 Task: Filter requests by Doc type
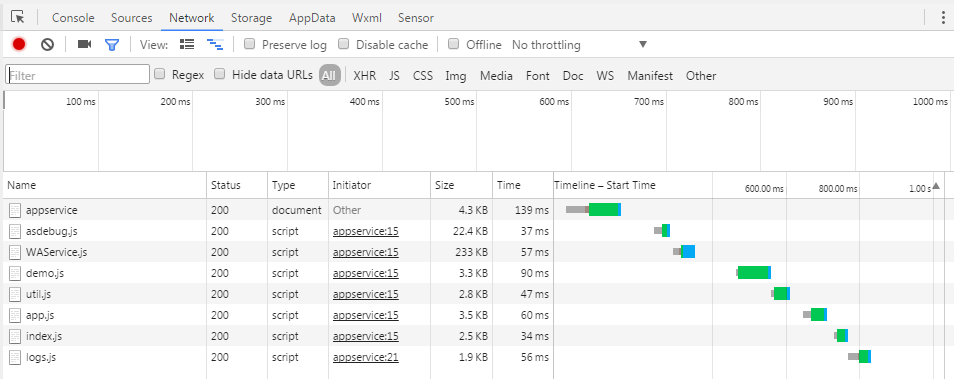pyautogui.click(x=573, y=76)
